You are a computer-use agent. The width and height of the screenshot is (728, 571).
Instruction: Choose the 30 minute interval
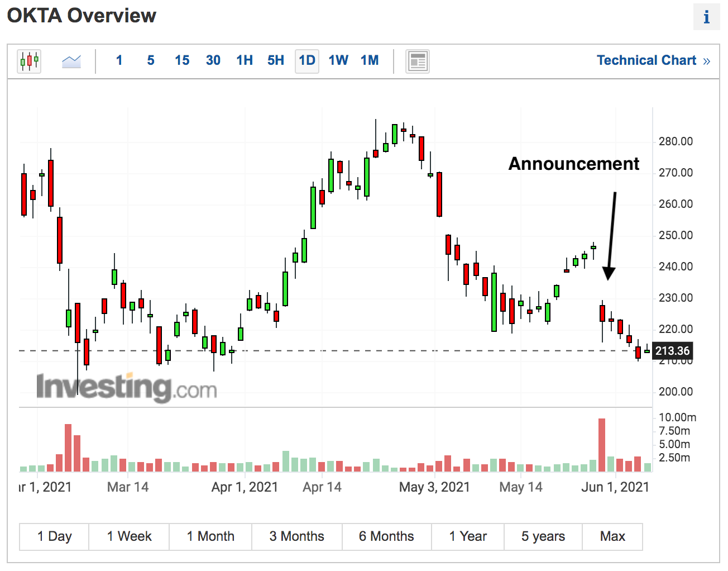pyautogui.click(x=213, y=60)
